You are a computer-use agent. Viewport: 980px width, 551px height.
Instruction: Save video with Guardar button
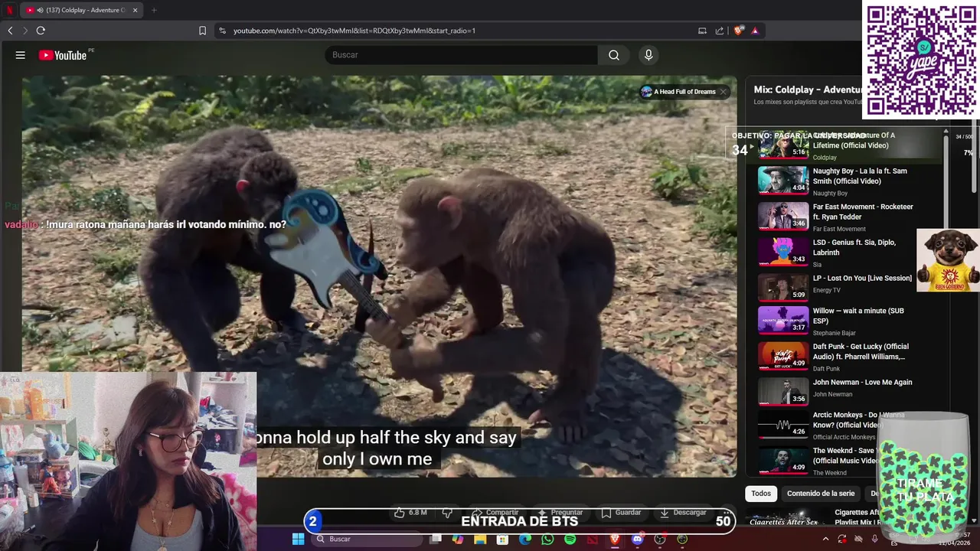click(x=621, y=513)
